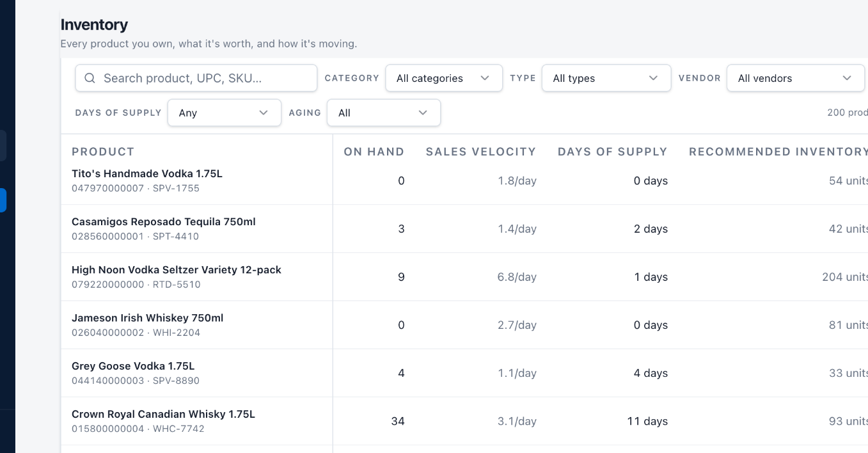This screenshot has height=453, width=868.
Task: Click SKU line 047970000007 · SPV-1755
Action: coord(136,188)
